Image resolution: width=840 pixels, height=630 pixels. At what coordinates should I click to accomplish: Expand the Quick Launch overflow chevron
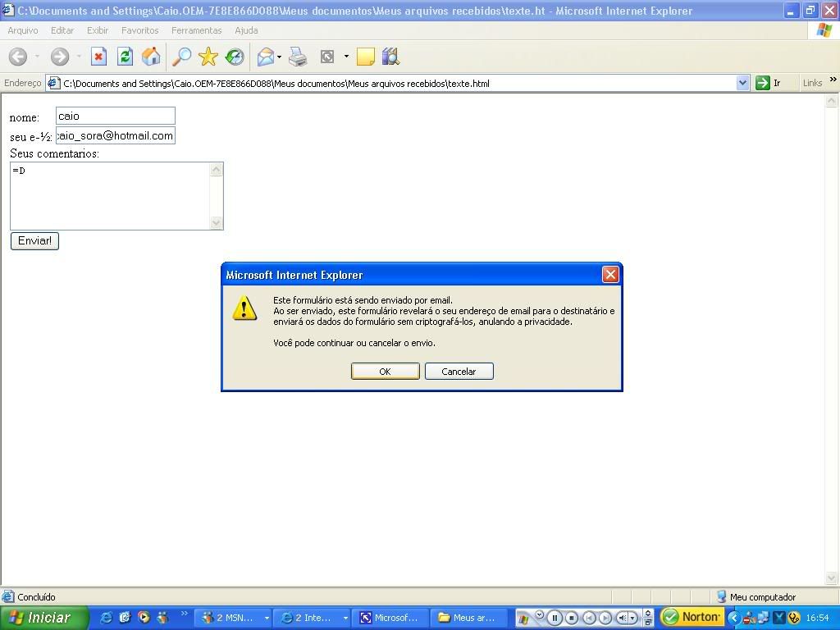click(x=185, y=614)
